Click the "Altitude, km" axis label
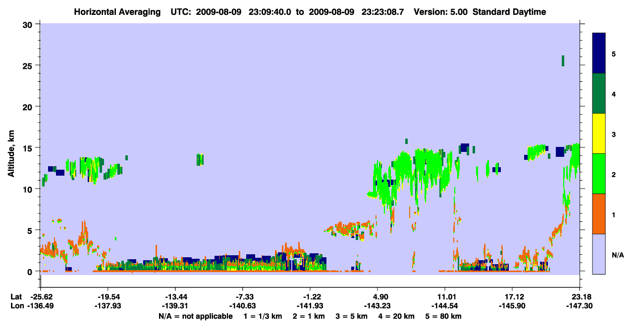This screenshot has width=644, height=330. pyautogui.click(x=10, y=154)
